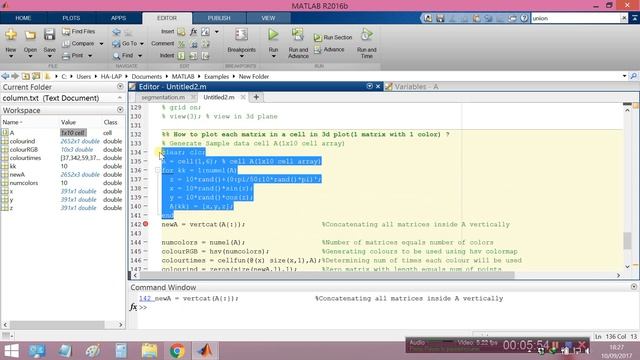This screenshot has width=640, height=360.
Task: Switch to the APPS ribbon tab
Action: [118, 18]
